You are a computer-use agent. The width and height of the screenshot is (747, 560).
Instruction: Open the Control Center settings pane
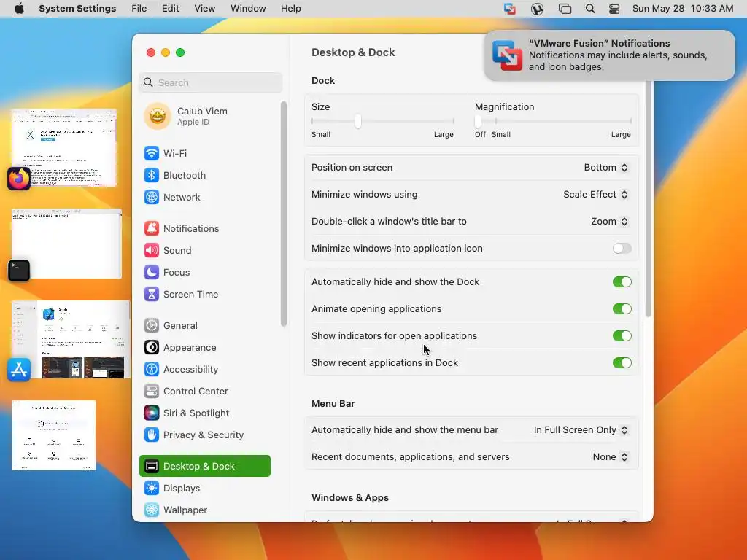pos(205,392)
